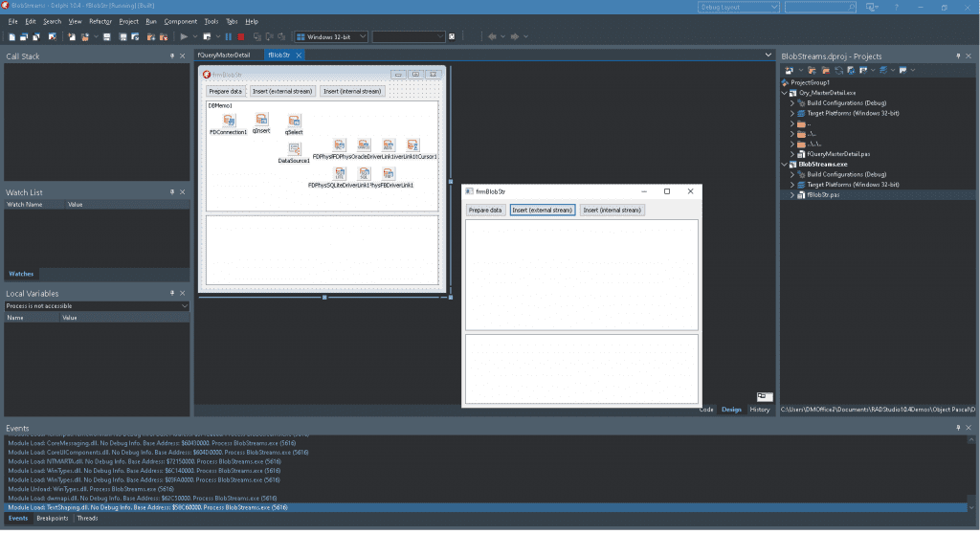Open the Project menu

pyautogui.click(x=129, y=21)
